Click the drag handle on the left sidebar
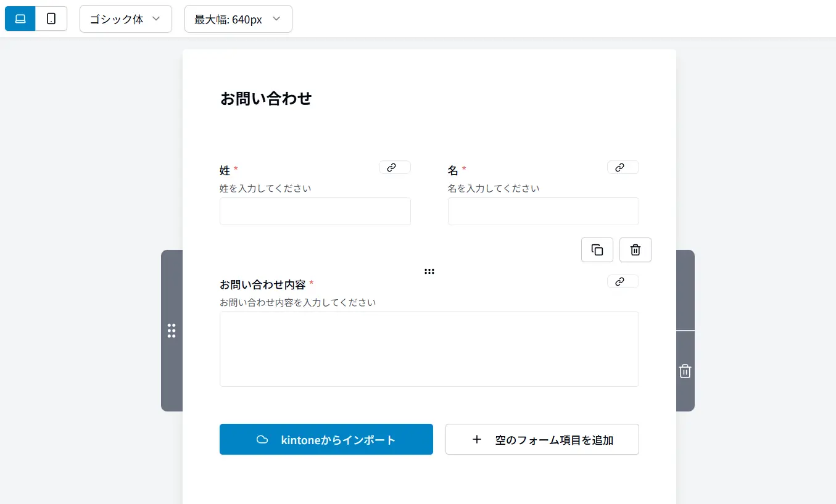 coord(172,331)
